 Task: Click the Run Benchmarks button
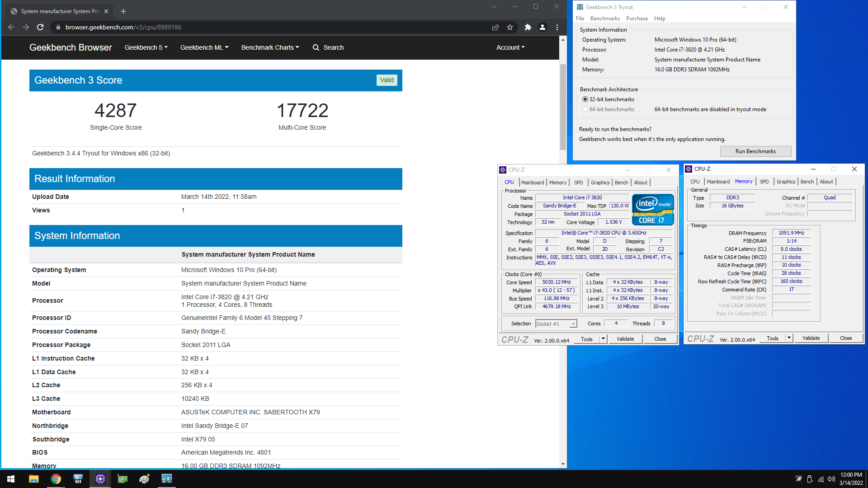pyautogui.click(x=755, y=151)
